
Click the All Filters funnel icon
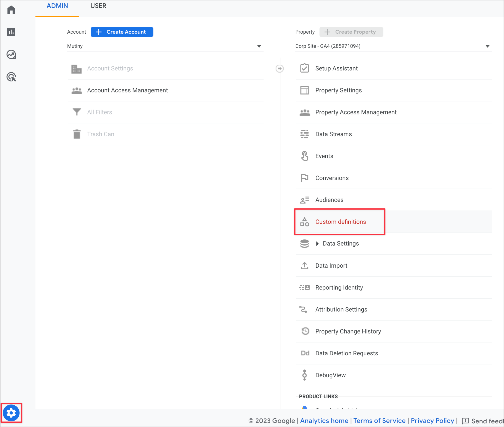77,112
